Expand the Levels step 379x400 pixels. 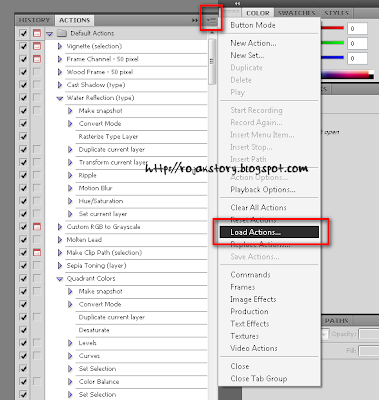(70, 343)
